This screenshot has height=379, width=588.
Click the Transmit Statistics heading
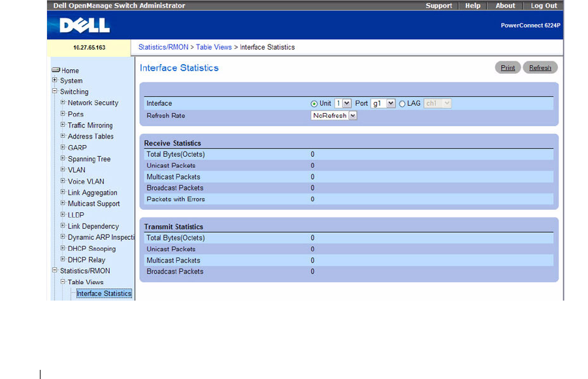point(174,227)
